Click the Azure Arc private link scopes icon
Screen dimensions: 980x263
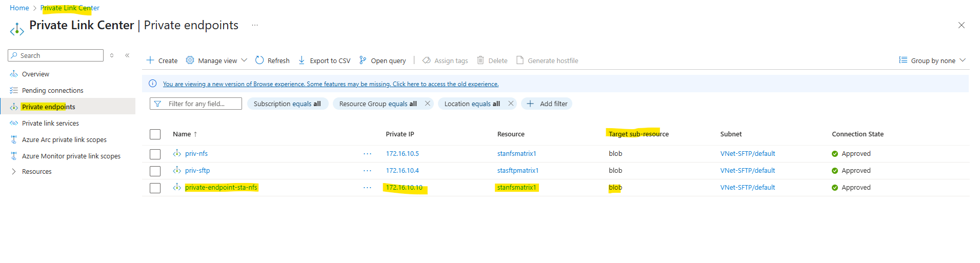(14, 139)
